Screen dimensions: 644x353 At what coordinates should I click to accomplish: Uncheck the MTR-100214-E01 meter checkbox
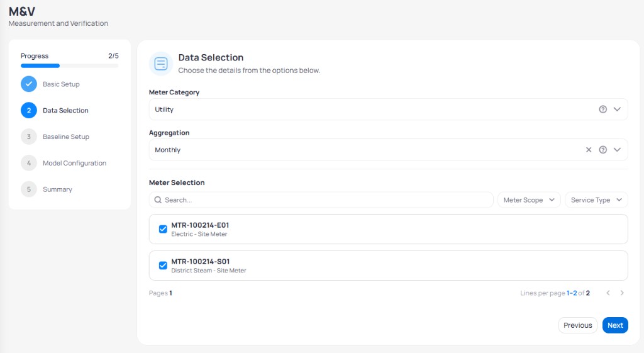pos(163,229)
